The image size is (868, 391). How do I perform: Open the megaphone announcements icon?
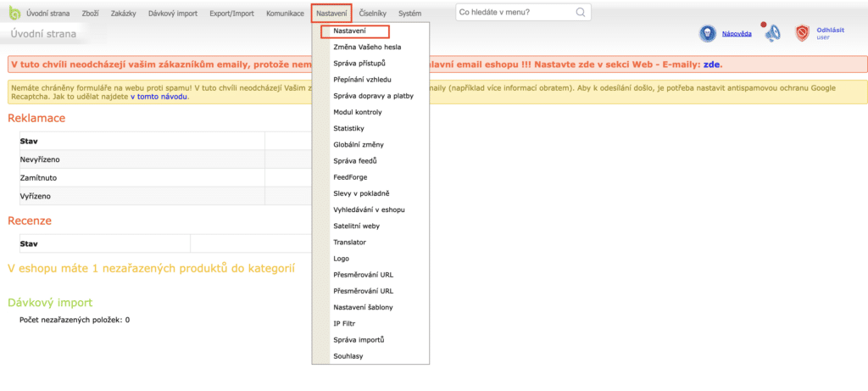point(771,33)
